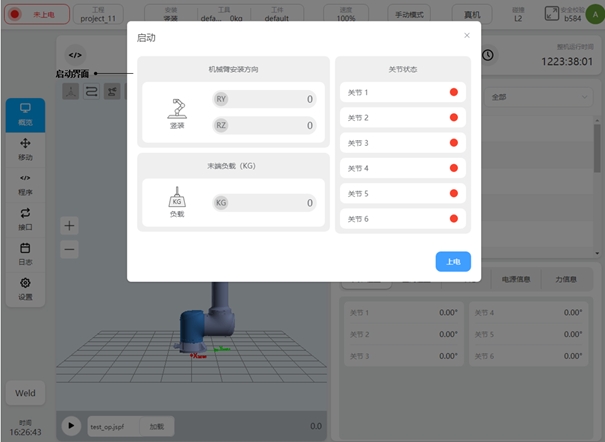Click the robot arm 安装 icon
Viewport: 605px width, 442px height.
pyautogui.click(x=177, y=111)
